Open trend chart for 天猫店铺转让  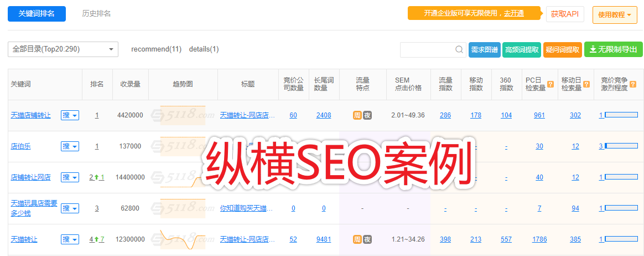coord(183,115)
